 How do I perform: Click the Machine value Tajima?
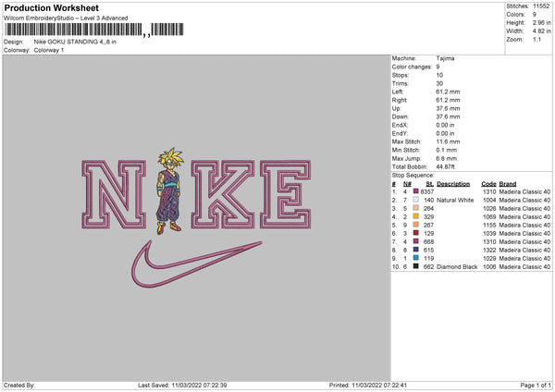(x=445, y=58)
